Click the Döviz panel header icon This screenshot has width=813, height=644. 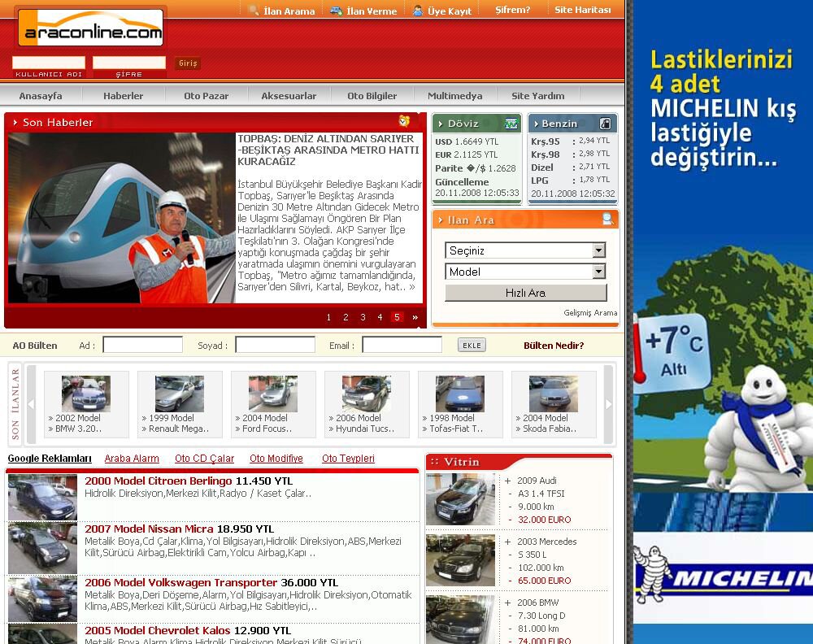click(x=511, y=124)
